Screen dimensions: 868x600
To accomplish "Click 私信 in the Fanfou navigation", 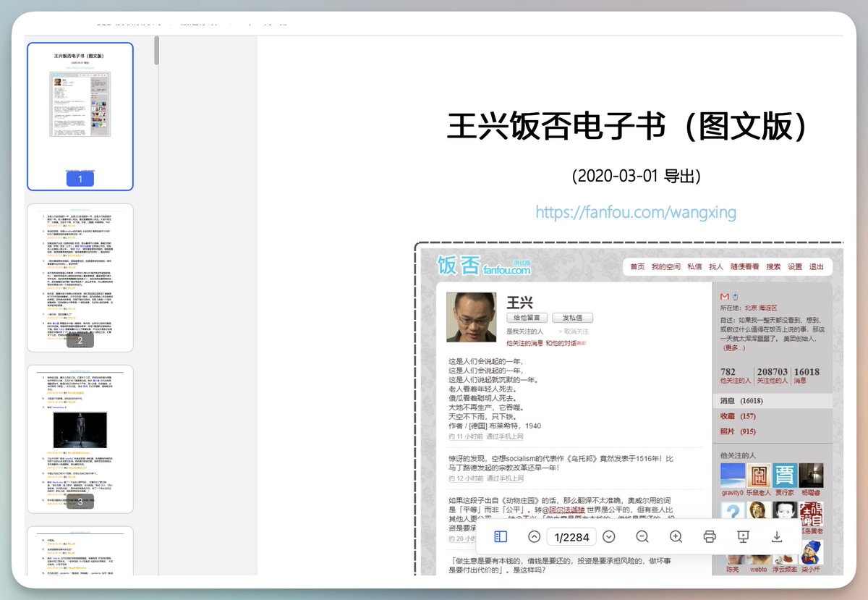I will tap(694, 267).
